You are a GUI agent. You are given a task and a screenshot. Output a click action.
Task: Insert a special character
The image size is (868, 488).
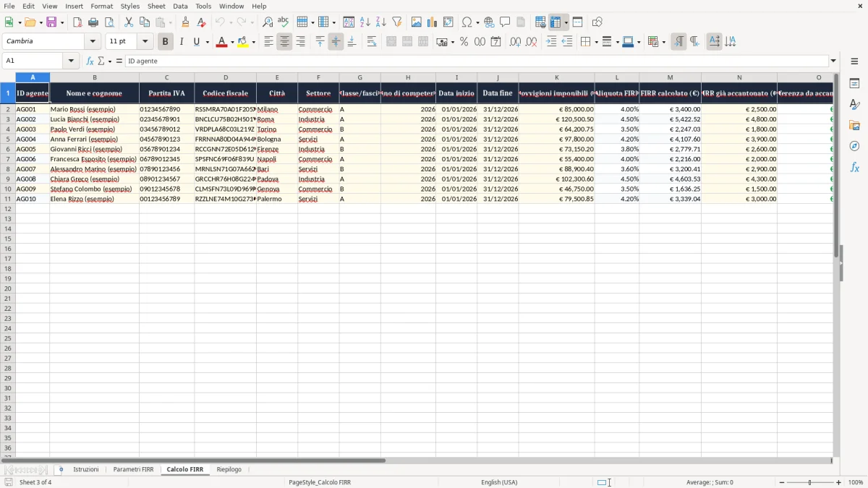coord(467,22)
